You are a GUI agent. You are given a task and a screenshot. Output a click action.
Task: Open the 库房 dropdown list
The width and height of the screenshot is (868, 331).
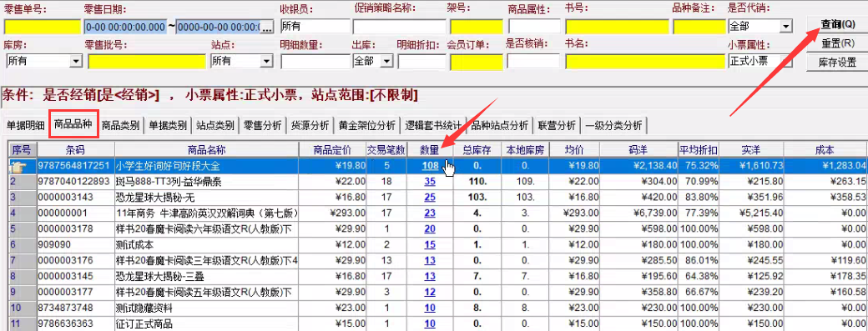76,62
